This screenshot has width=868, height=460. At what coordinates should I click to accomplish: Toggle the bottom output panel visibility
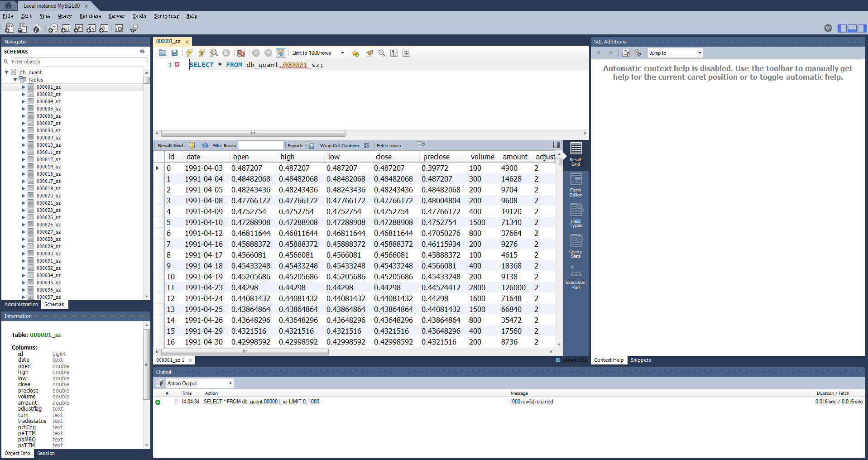point(852,28)
